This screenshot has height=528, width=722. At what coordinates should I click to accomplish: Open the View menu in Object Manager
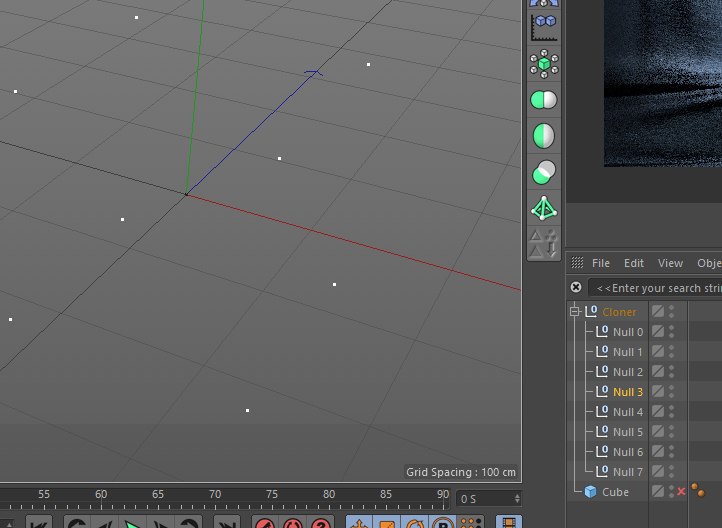pos(670,263)
